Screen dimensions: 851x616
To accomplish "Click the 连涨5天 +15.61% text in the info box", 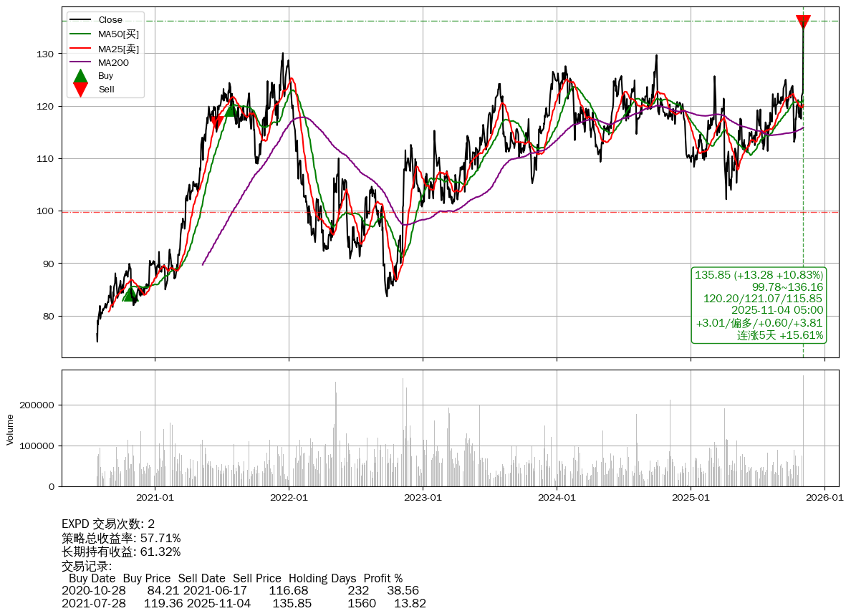I will [x=779, y=335].
